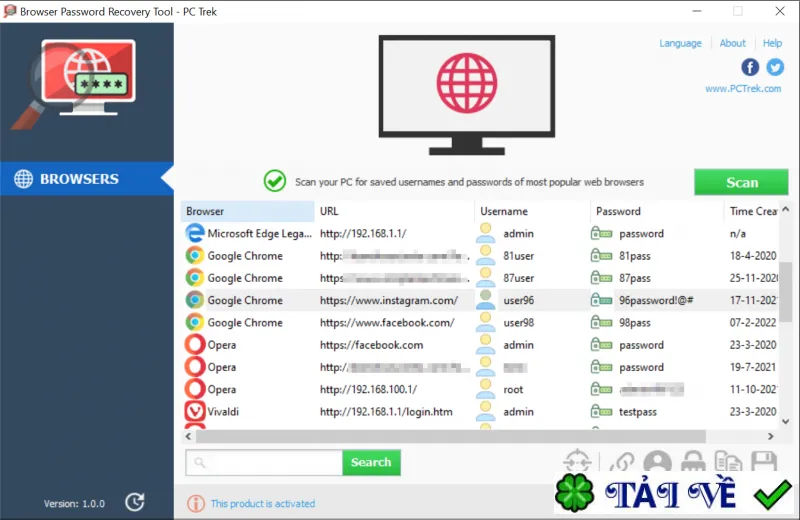Click the n/a time created cell

point(738,234)
